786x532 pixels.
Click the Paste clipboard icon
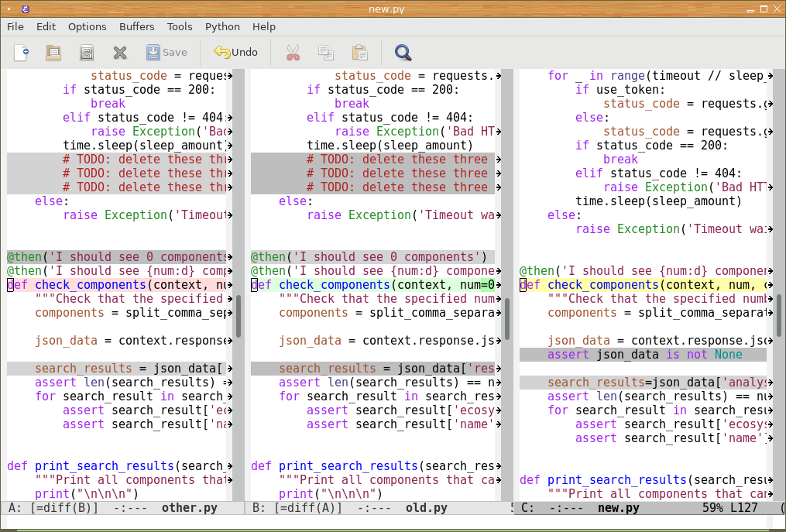tap(359, 53)
